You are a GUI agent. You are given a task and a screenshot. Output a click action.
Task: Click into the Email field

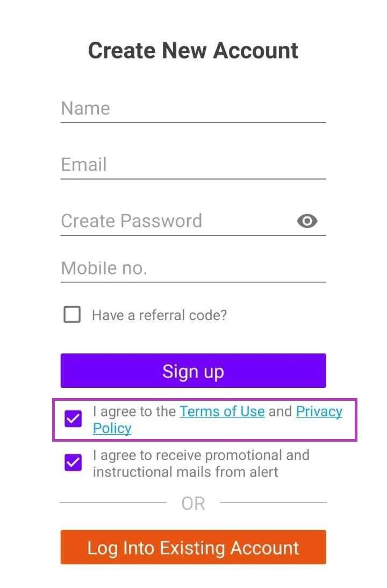193,165
